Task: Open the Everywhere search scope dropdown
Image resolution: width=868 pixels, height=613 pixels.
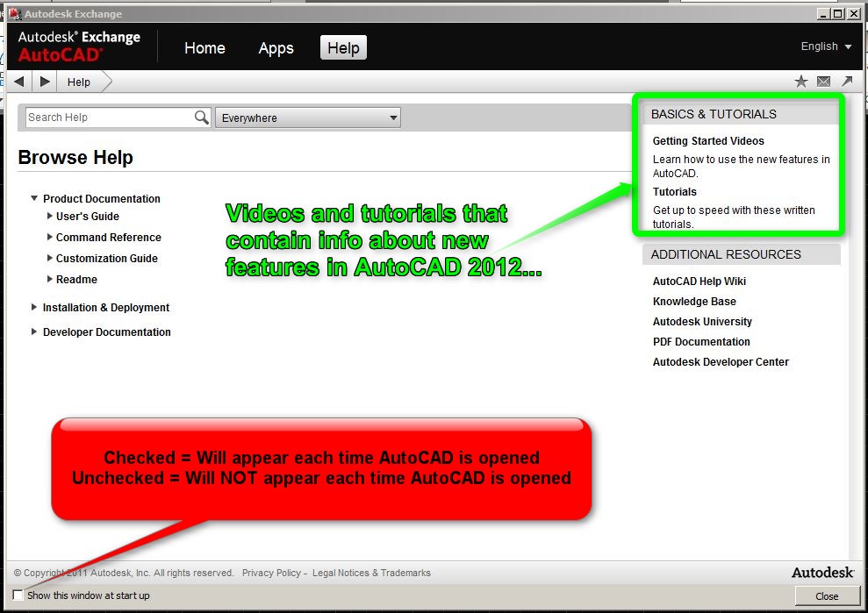Action: [307, 118]
